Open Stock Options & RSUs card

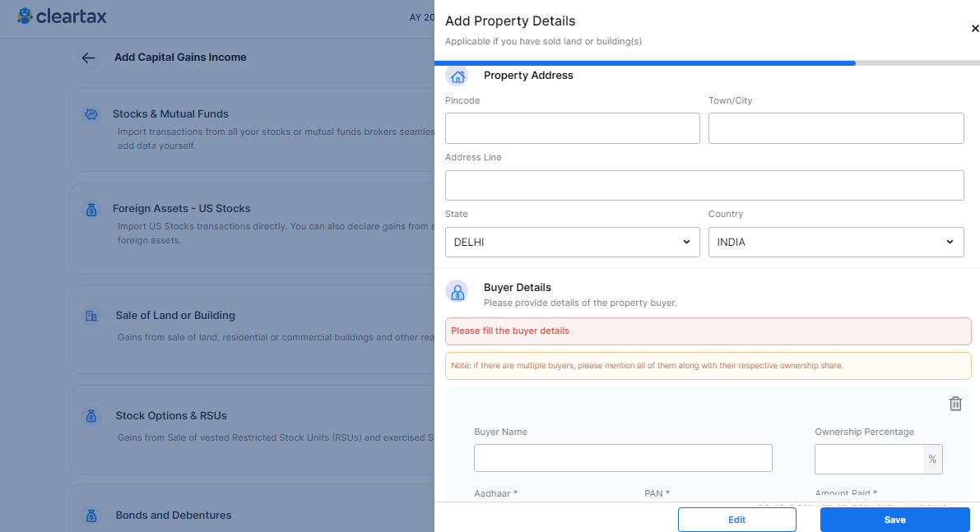point(252,429)
